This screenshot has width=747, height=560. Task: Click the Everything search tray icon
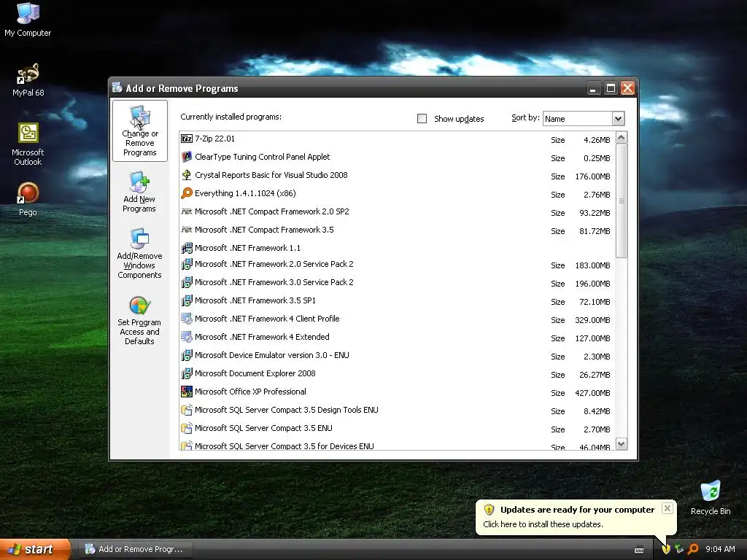point(693,549)
